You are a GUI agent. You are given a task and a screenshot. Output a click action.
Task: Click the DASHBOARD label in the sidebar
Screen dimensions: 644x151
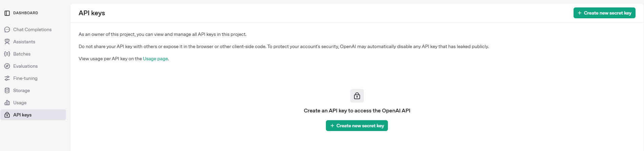pos(26,13)
